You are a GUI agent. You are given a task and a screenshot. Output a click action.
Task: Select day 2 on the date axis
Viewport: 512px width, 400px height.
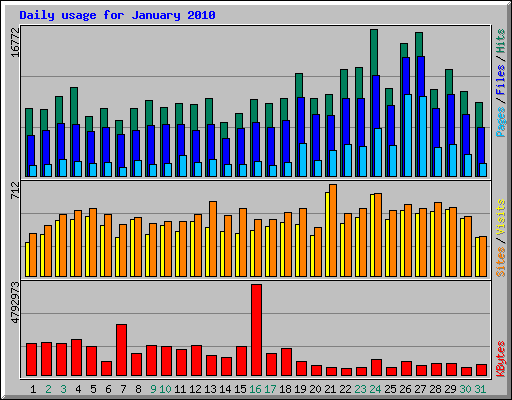pyautogui.click(x=48, y=389)
